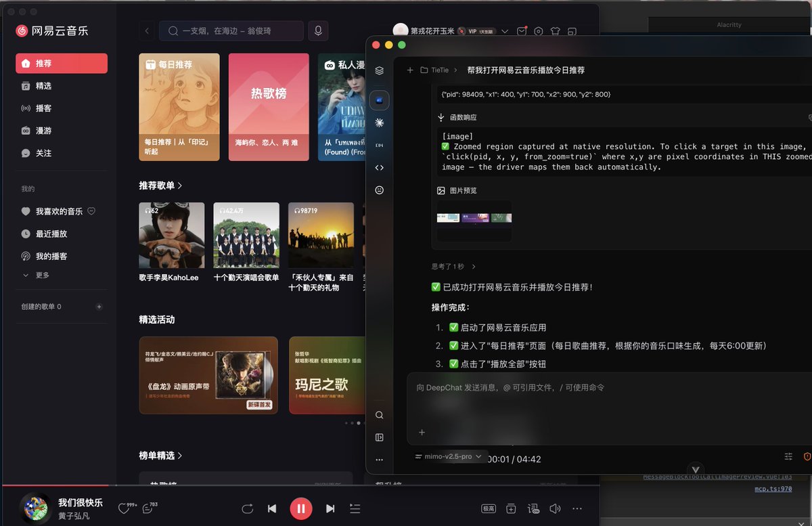This screenshot has width=812, height=526.
Task: Expand 思考了1秒 thinking section
Action: tap(454, 267)
